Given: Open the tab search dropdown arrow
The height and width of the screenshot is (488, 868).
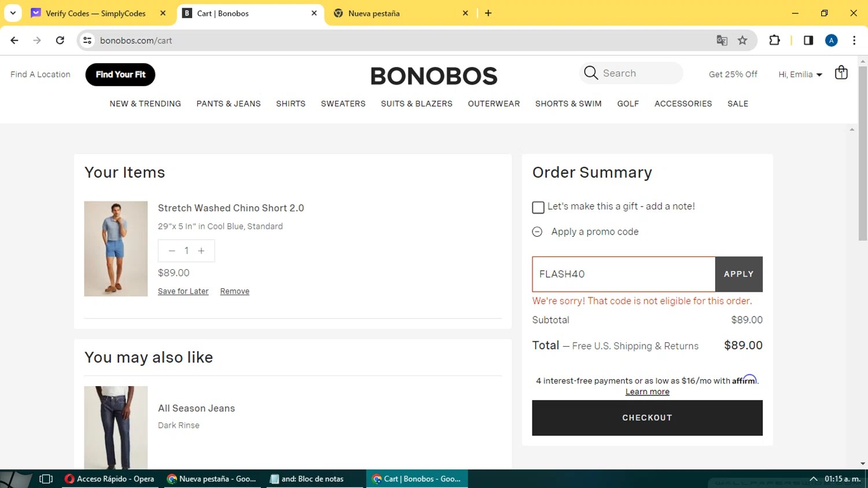Looking at the screenshot, I should click(x=13, y=13).
